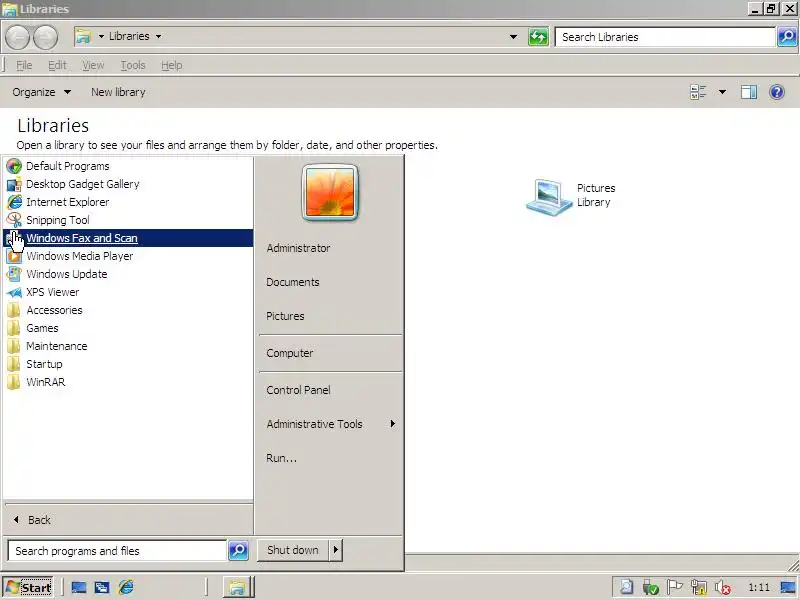Open Control Panel

330,390
